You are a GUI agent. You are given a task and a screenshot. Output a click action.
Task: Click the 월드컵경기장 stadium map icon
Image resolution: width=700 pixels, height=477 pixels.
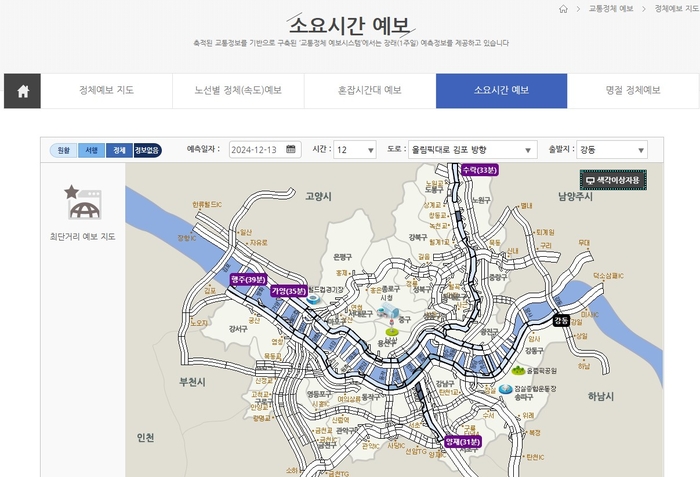tap(313, 299)
